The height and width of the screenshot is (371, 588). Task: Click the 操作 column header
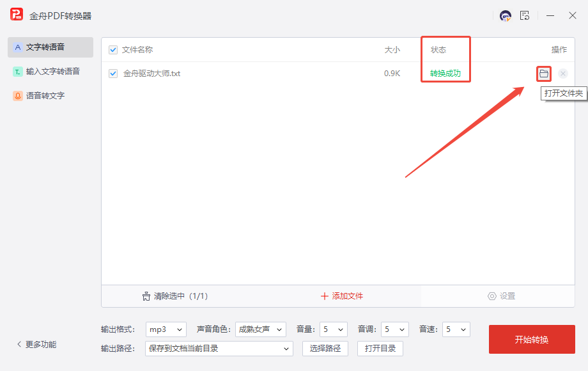tap(559, 50)
